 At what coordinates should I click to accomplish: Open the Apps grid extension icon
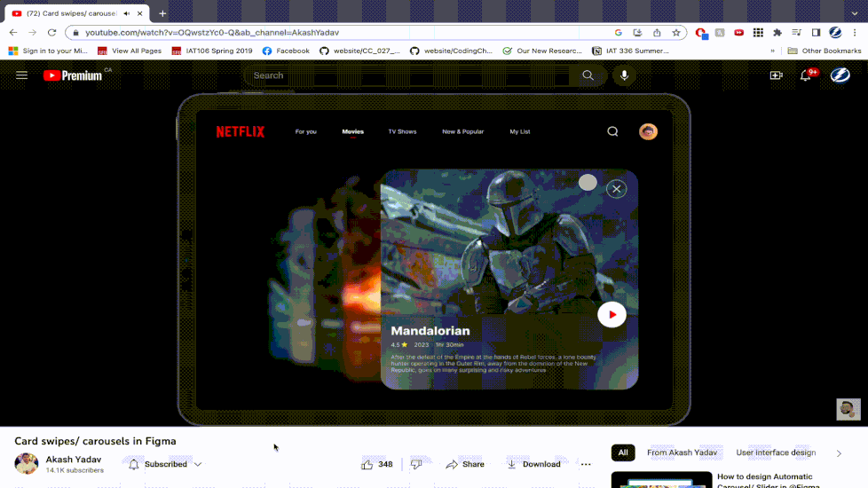[x=758, y=33]
